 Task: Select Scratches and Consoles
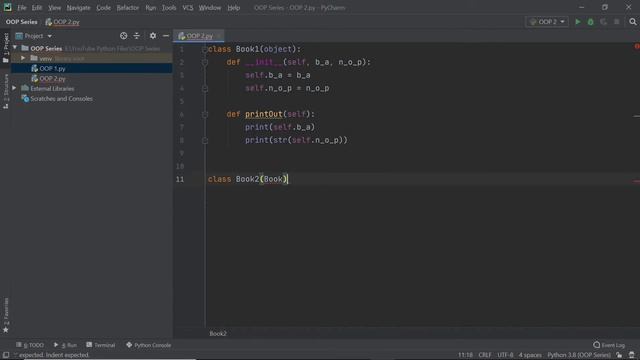57,98
